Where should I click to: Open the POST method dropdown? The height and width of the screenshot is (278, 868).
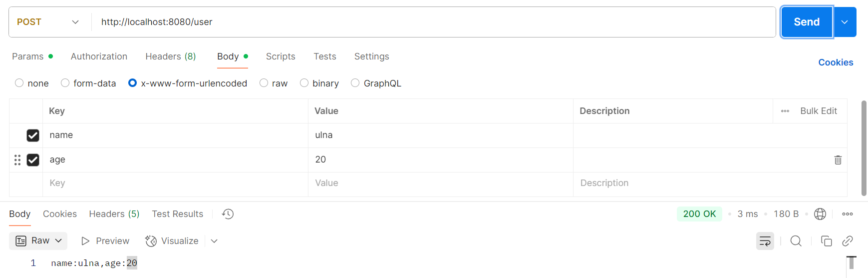point(48,22)
